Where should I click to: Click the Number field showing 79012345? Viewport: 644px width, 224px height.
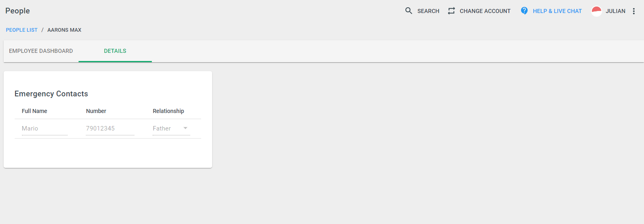(110, 128)
